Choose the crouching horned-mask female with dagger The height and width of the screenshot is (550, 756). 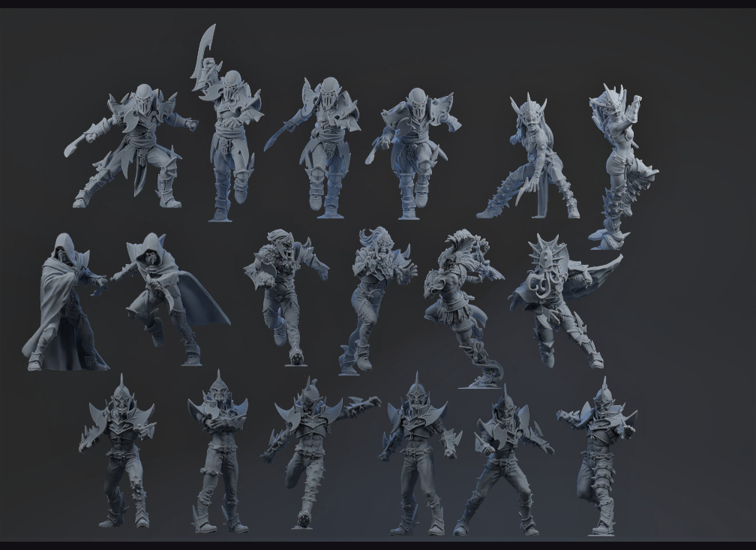pyautogui.click(x=528, y=157)
